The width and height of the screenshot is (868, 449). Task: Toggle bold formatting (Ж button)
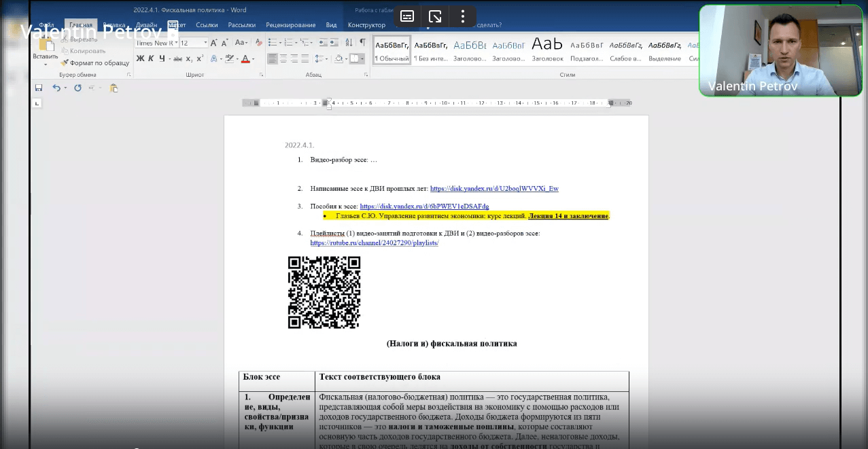[x=141, y=59]
